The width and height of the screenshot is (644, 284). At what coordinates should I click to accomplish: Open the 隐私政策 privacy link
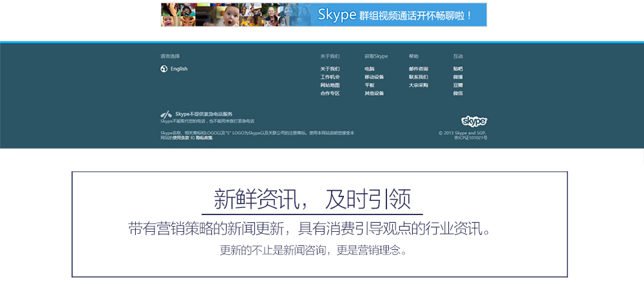[x=204, y=138]
